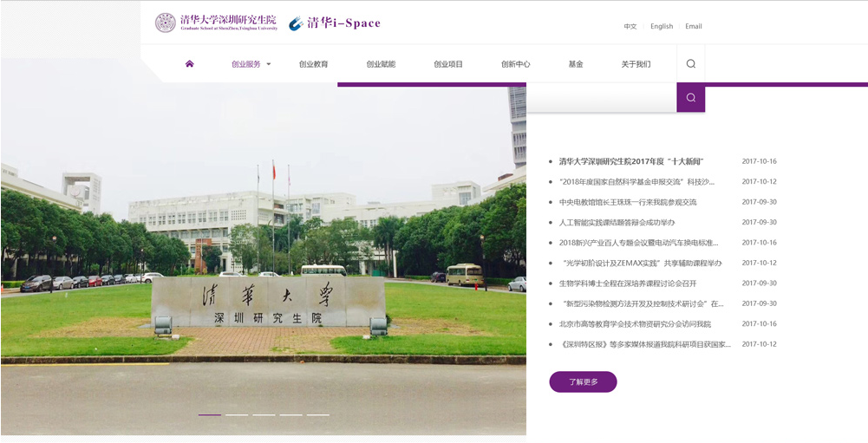Switch language to 中文
The height and width of the screenshot is (443, 868).
click(x=630, y=27)
